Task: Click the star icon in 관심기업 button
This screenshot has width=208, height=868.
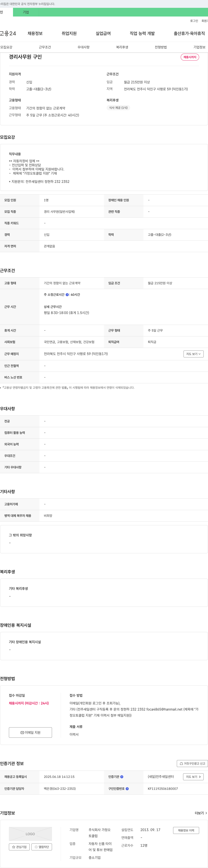Action: [14, 847]
